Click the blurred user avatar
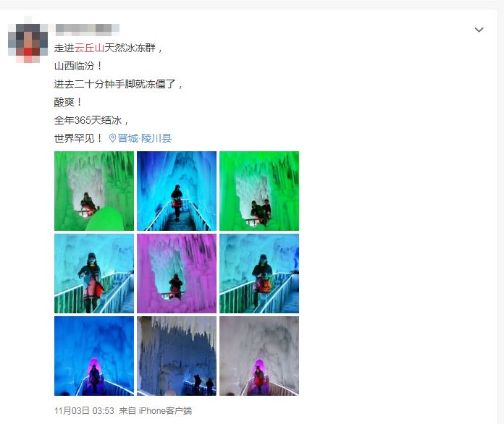This screenshot has width=504, height=424. pyautogui.click(x=28, y=43)
